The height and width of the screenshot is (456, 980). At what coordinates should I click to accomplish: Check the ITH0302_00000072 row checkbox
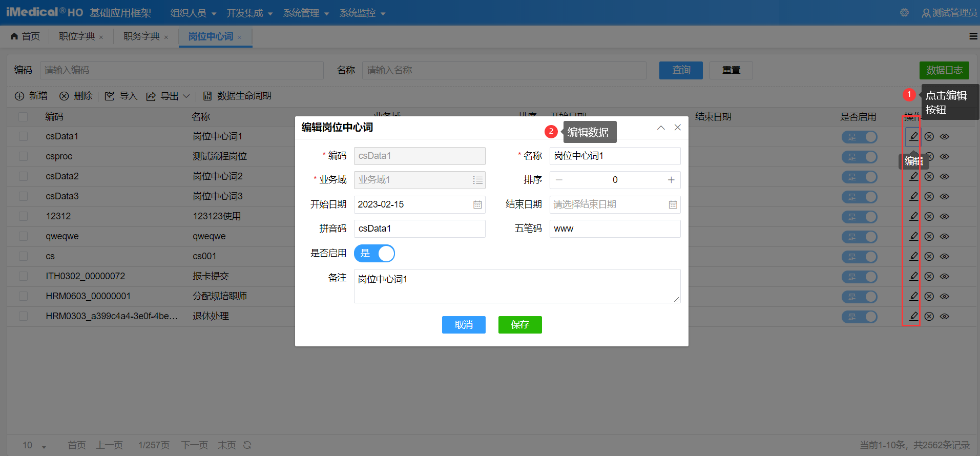click(23, 276)
